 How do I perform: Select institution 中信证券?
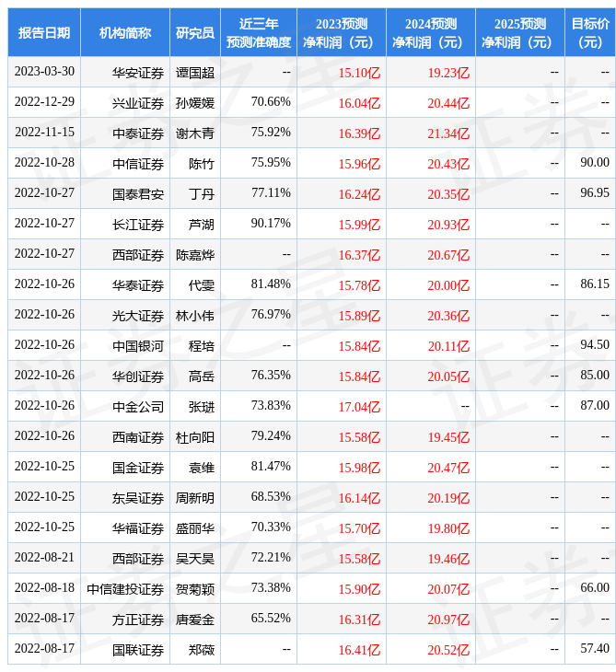coord(138,164)
